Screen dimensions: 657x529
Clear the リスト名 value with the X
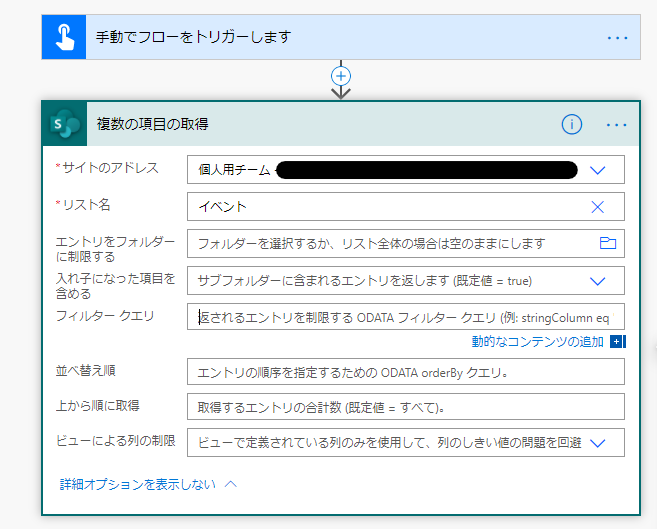click(x=597, y=207)
